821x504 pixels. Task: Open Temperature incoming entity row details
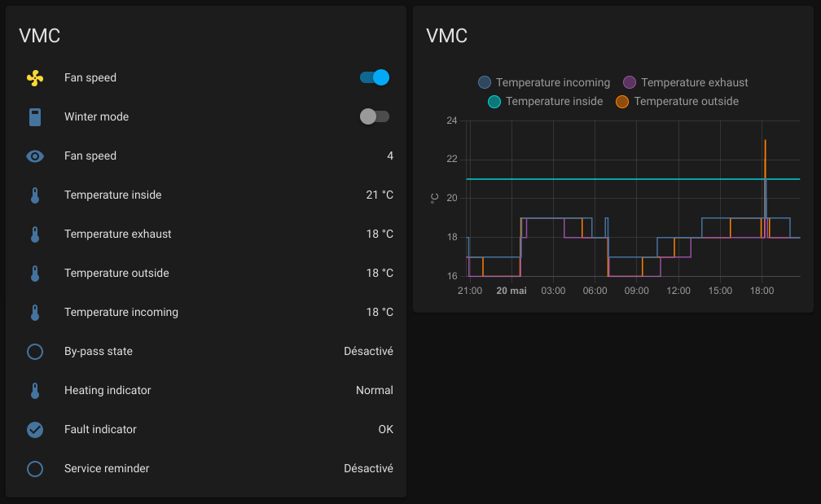(x=121, y=313)
